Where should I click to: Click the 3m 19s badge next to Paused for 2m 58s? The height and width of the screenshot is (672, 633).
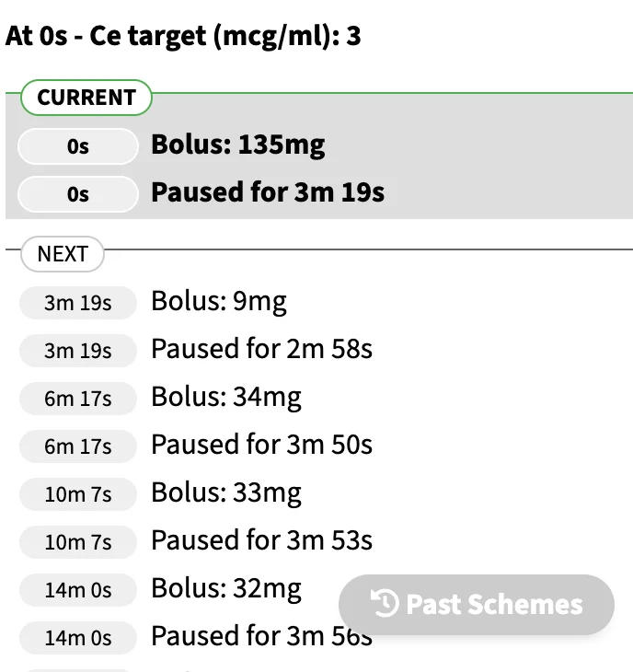point(78,351)
